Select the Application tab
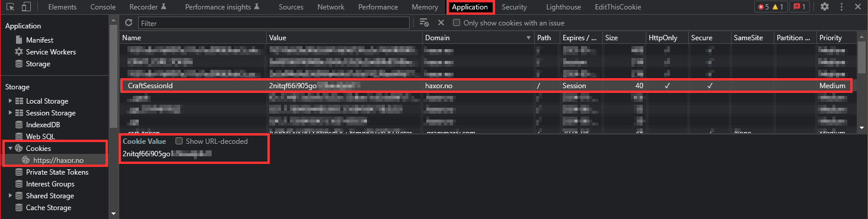 tap(471, 7)
